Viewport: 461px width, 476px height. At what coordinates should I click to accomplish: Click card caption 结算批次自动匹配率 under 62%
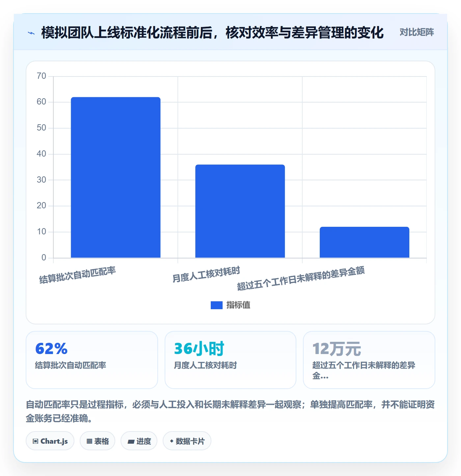[x=70, y=365]
